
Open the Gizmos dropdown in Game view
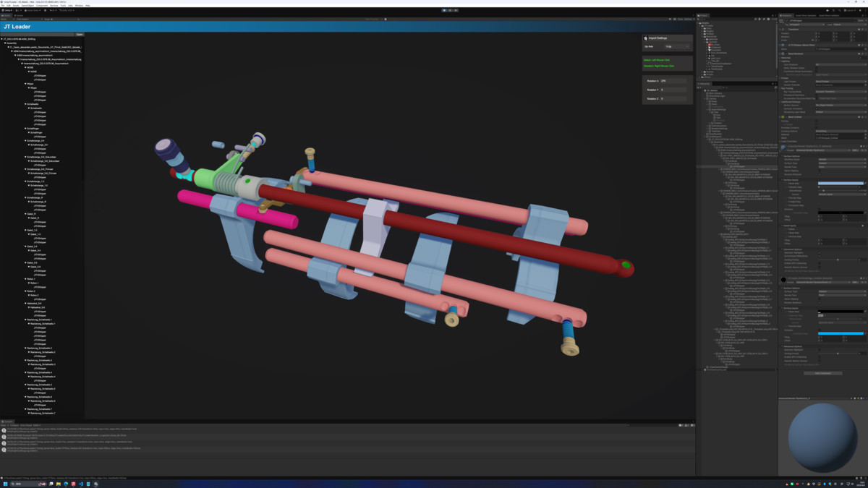click(689, 19)
